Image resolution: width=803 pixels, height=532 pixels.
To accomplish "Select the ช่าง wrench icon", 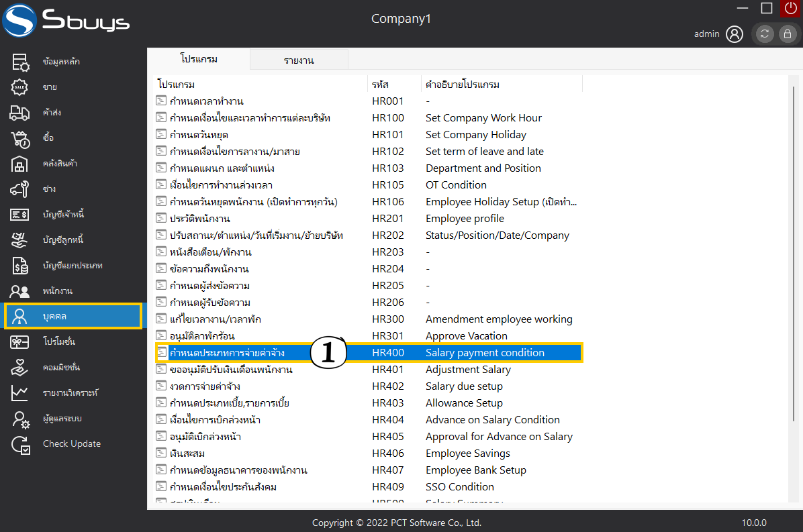I will coord(20,189).
